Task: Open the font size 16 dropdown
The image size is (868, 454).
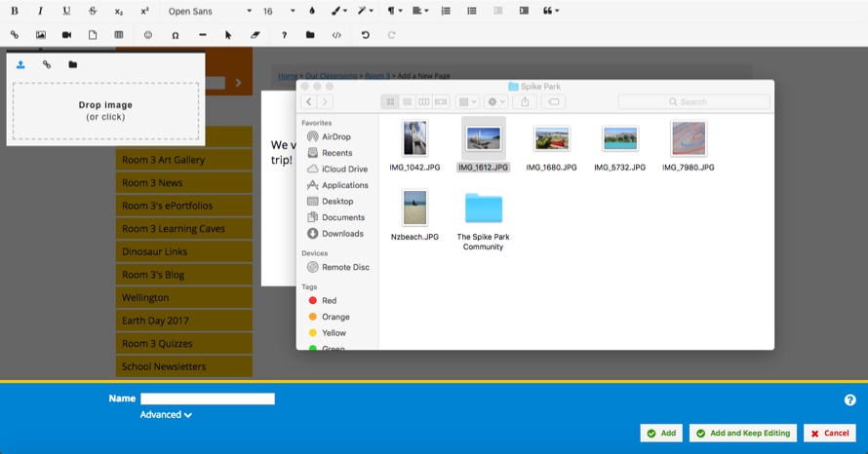Action: [x=278, y=11]
